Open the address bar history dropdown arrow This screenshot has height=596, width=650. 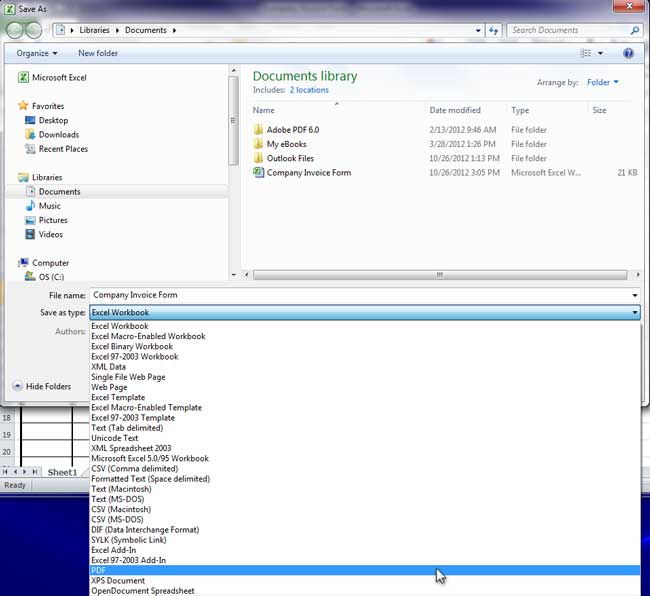pos(478,30)
